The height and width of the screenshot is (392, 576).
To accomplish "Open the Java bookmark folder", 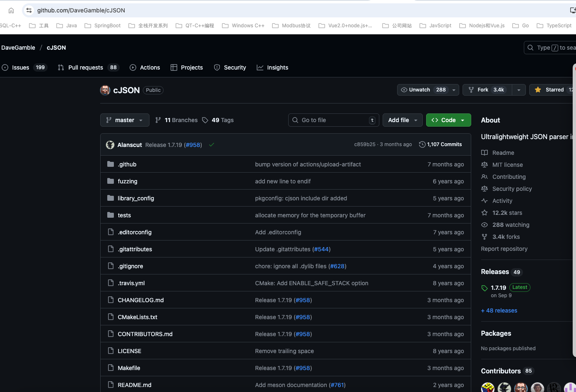I will pyautogui.click(x=67, y=26).
